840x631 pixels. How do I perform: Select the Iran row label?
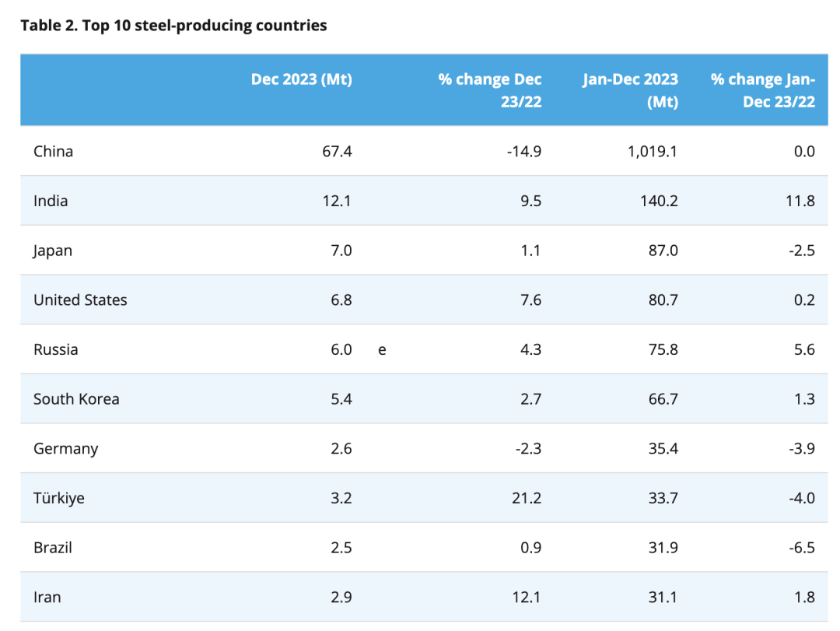click(x=47, y=598)
